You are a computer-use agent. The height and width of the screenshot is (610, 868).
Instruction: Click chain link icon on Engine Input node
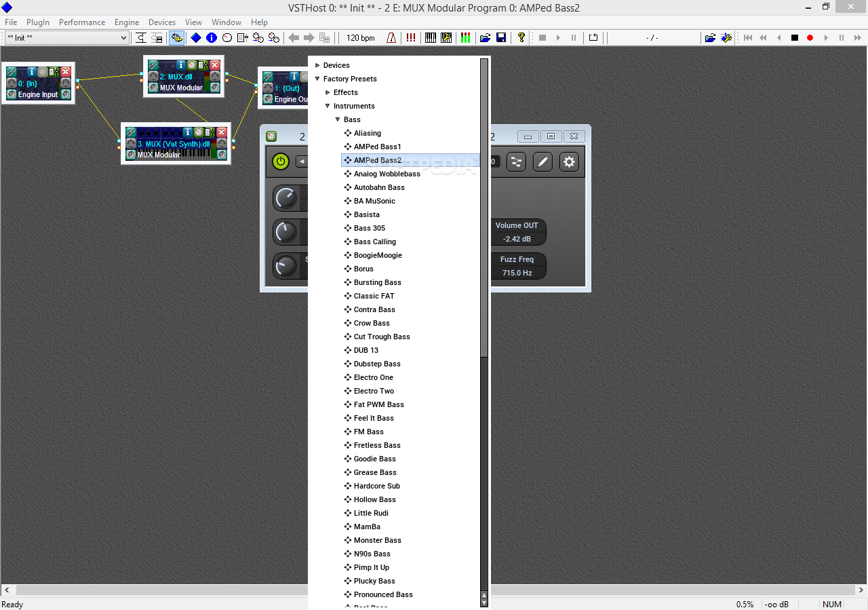[x=13, y=71]
